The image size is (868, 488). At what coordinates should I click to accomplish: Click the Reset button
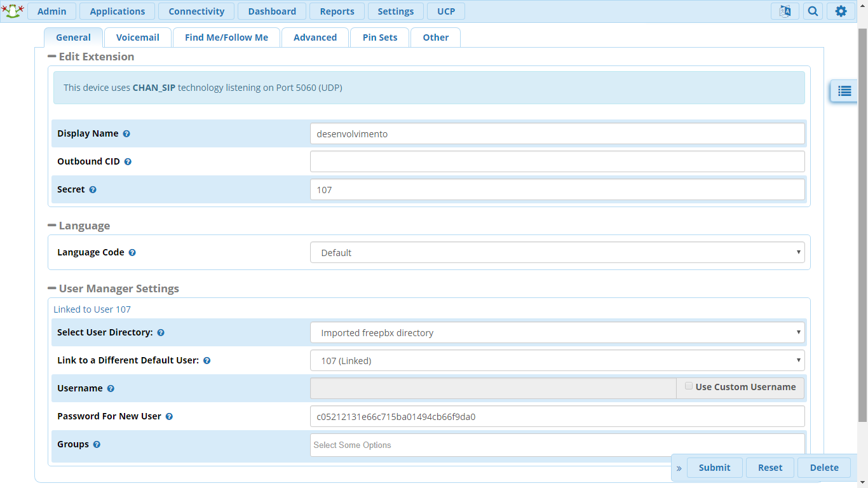(770, 468)
